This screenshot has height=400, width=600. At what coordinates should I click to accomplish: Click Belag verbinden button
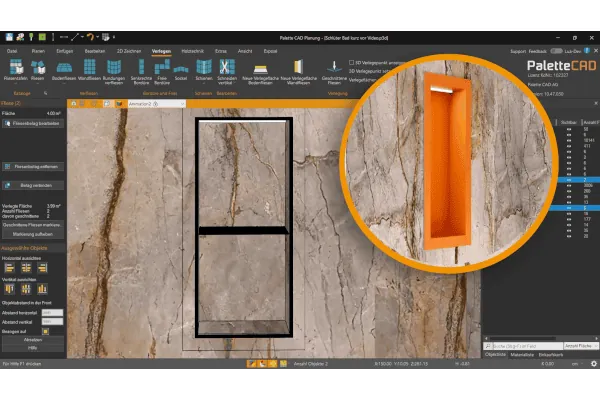click(33, 185)
